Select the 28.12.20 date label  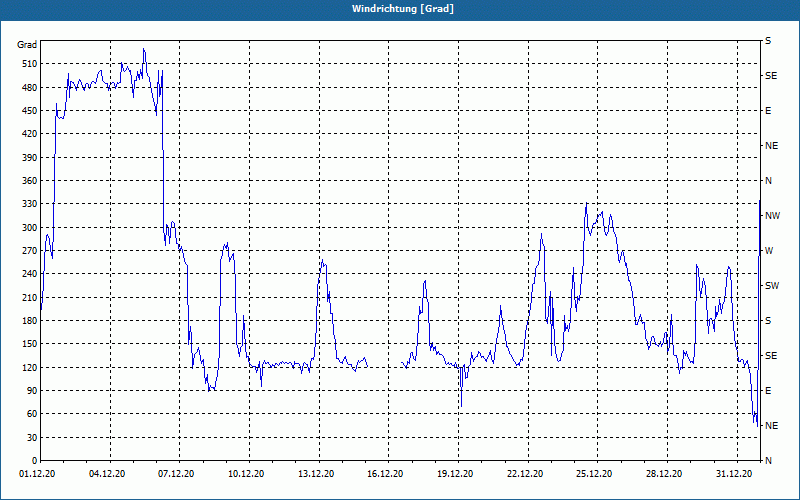coord(664,474)
